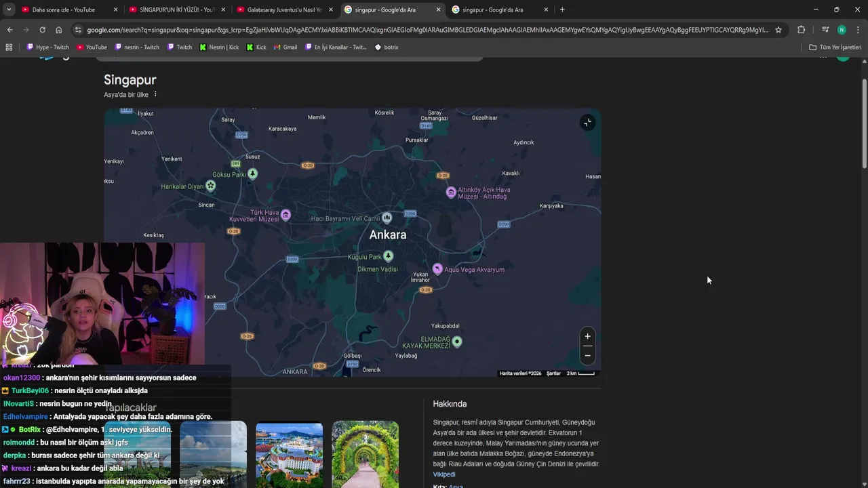Click Altınköy Açık Hava Müzesi marker

451,192
